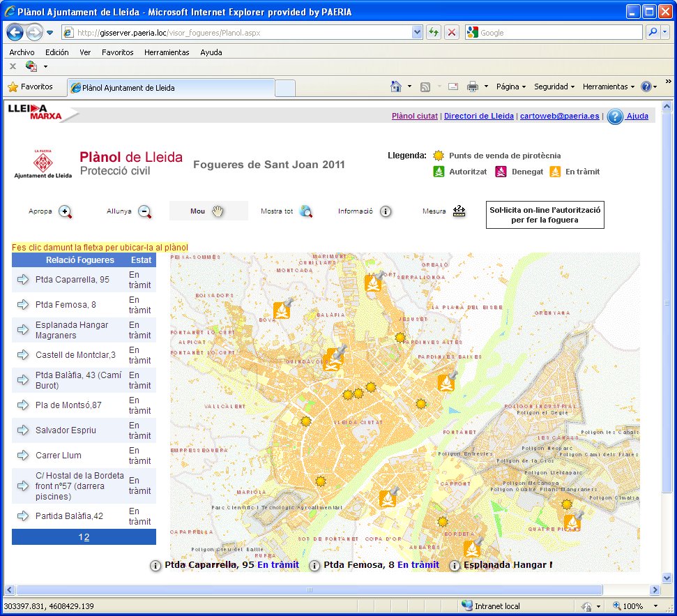
Task: Locate Carrer Llum using its arrow icon
Action: pyautogui.click(x=23, y=456)
